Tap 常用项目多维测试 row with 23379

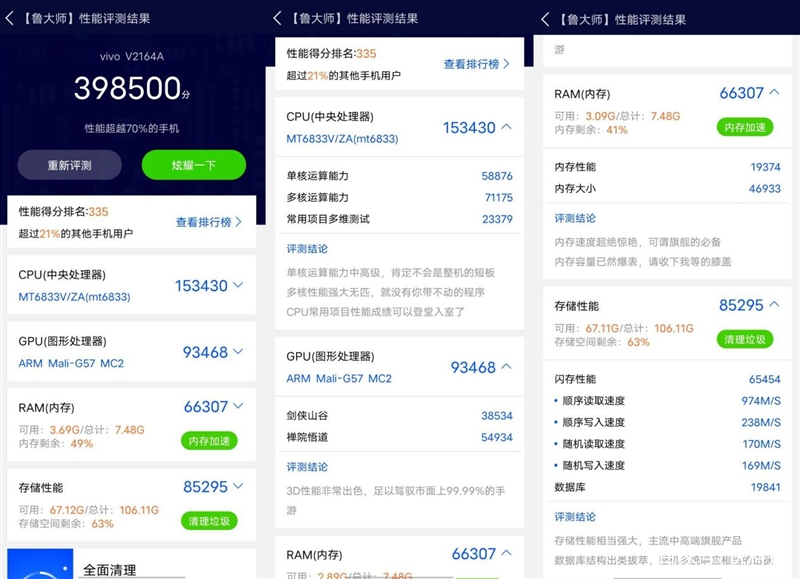(399, 219)
